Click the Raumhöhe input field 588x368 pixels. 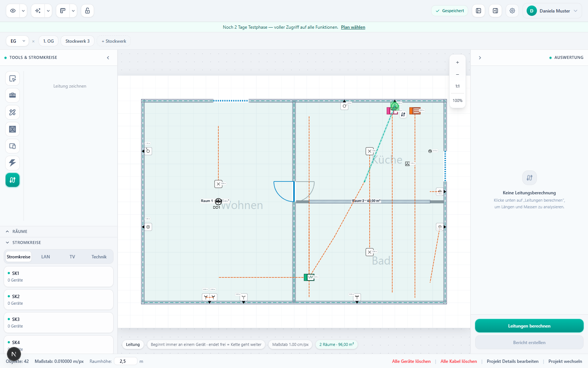click(126, 361)
